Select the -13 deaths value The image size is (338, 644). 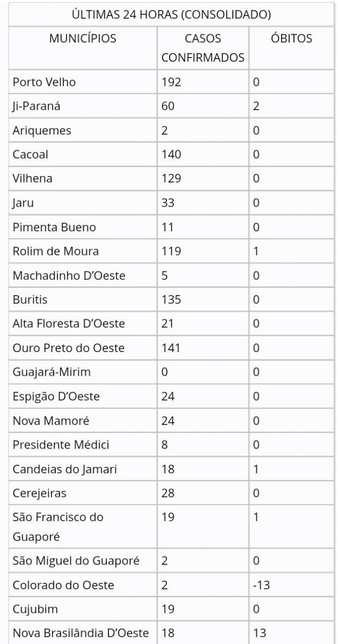261,585
